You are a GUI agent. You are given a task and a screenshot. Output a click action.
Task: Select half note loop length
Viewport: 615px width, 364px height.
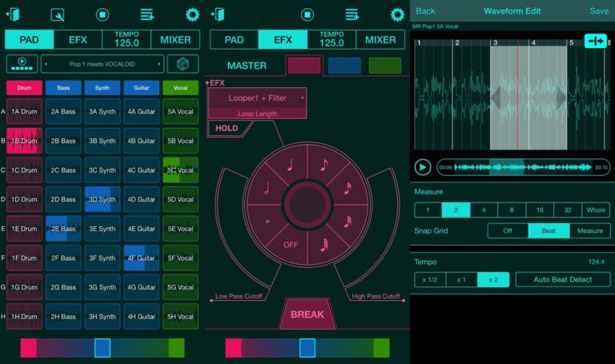[267, 189]
